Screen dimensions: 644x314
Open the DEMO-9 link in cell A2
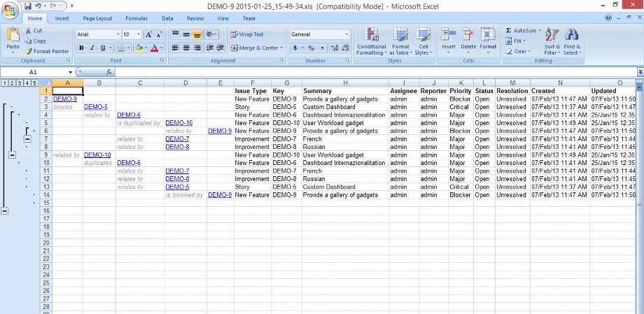(x=65, y=99)
